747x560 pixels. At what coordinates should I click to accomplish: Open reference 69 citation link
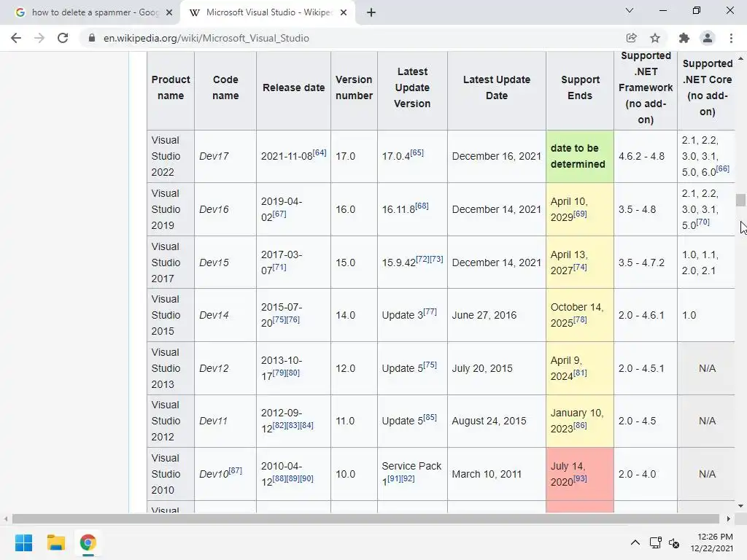coord(580,214)
